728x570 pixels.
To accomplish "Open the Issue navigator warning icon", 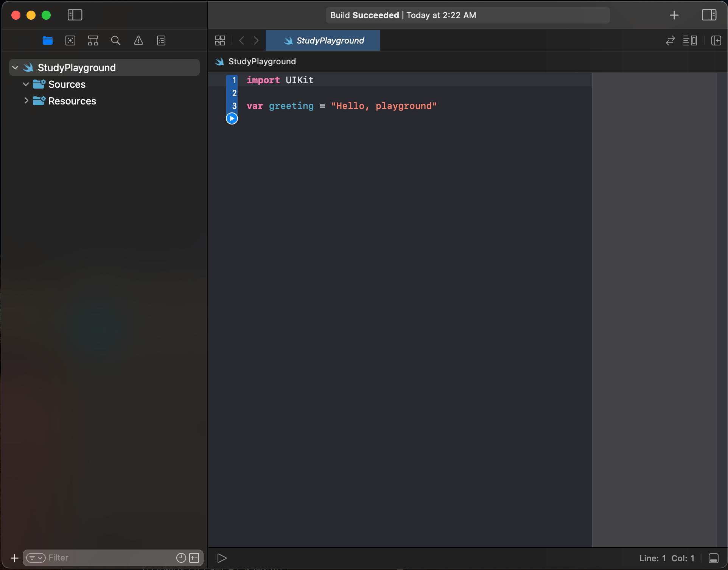I will tap(138, 40).
